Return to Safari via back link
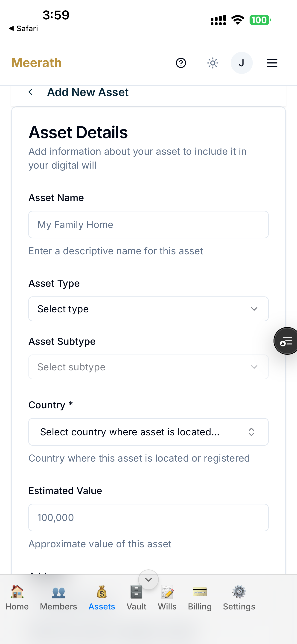 coord(23,29)
